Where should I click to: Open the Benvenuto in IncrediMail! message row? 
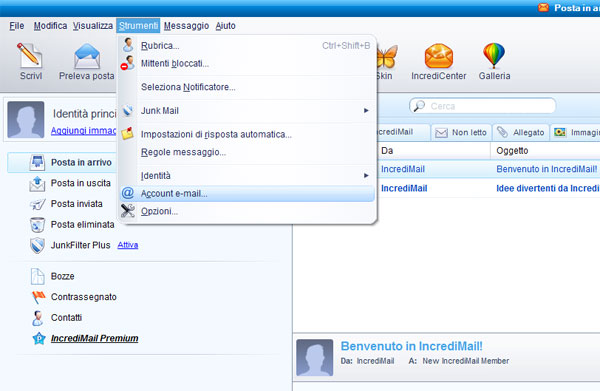pos(489,169)
